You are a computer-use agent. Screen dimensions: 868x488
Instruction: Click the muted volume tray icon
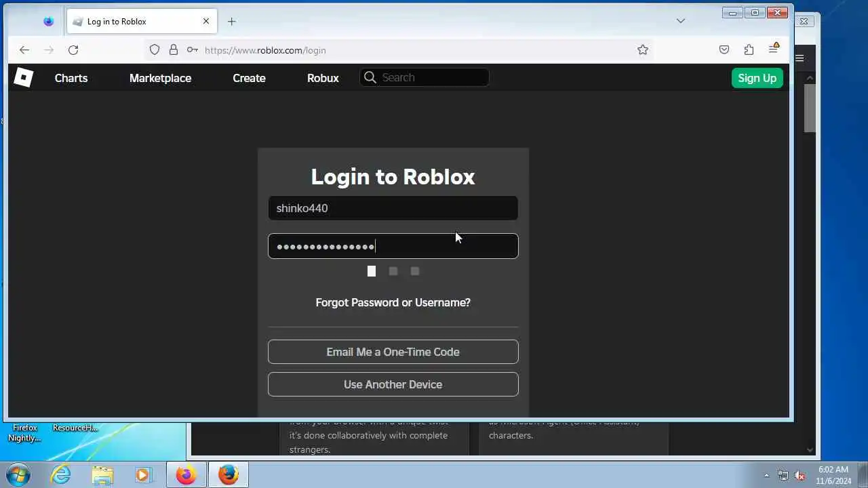tap(800, 475)
